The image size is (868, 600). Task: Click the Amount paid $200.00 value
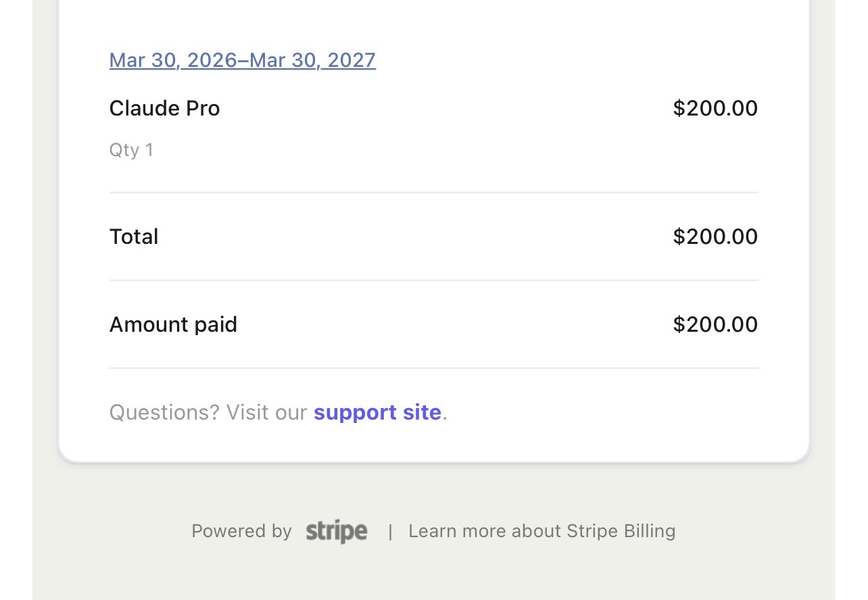click(715, 324)
